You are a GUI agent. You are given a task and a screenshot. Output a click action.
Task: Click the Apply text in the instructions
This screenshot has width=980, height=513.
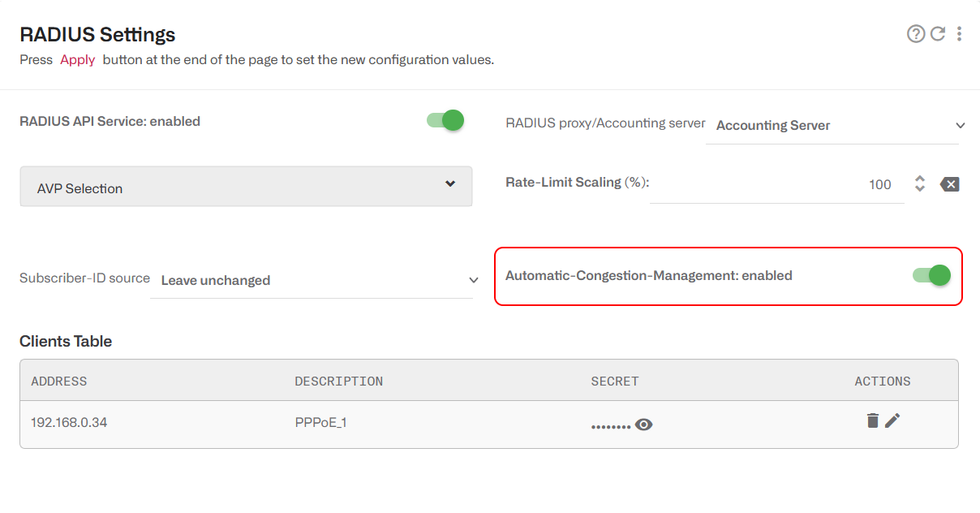tap(77, 59)
